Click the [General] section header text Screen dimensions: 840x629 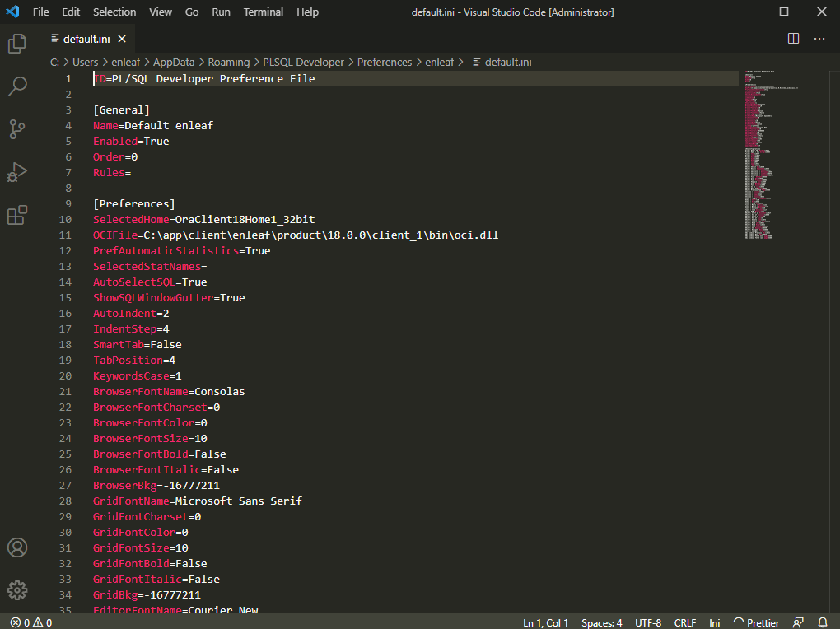click(122, 109)
